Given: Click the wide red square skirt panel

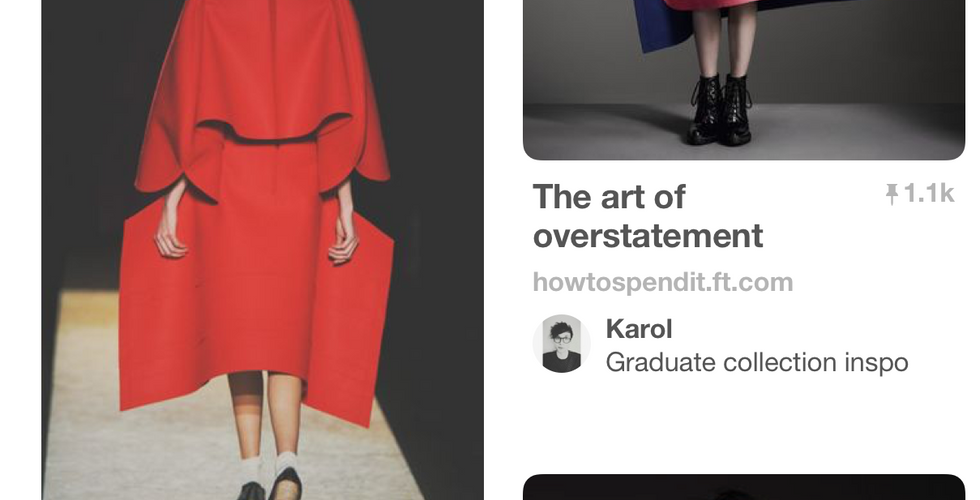Looking at the screenshot, I should tap(256, 300).
